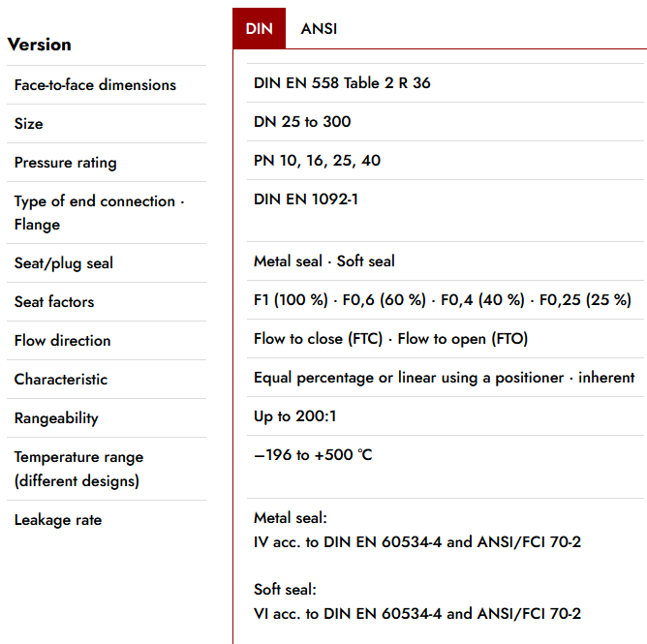Click the Seat/plug seal row label
Viewport: 647px width, 644px height.
[x=64, y=263]
